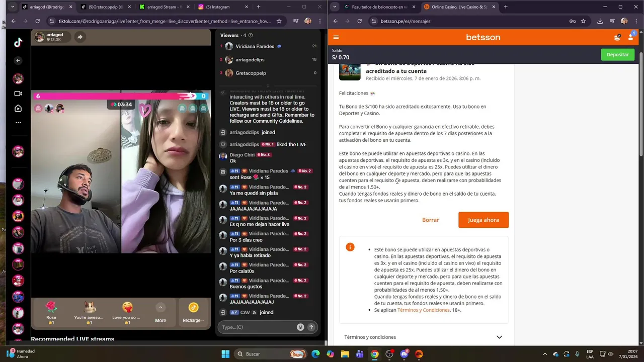Image resolution: width=644 pixels, height=362 pixels.
Task: Click betsson address bar URL
Action: [x=406, y=21]
